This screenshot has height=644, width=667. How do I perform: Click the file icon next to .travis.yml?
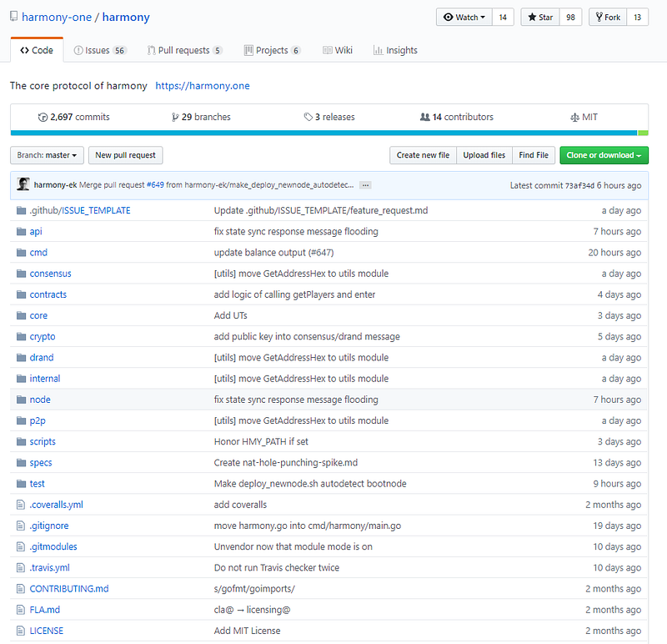[20, 568]
